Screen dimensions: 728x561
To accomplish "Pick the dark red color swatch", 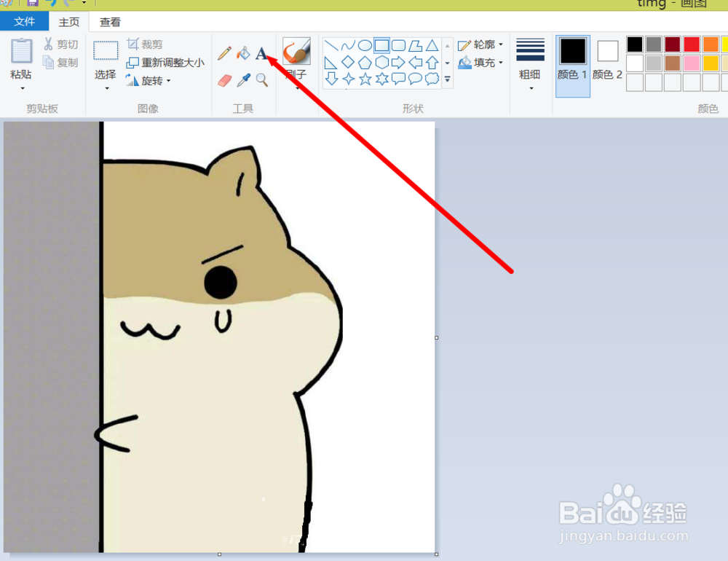I will tap(672, 44).
